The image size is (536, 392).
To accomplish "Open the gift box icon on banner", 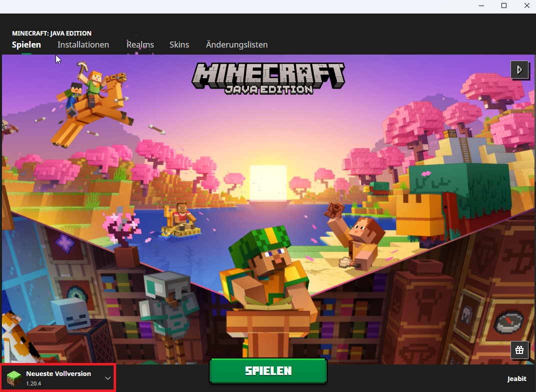I will tap(519, 350).
